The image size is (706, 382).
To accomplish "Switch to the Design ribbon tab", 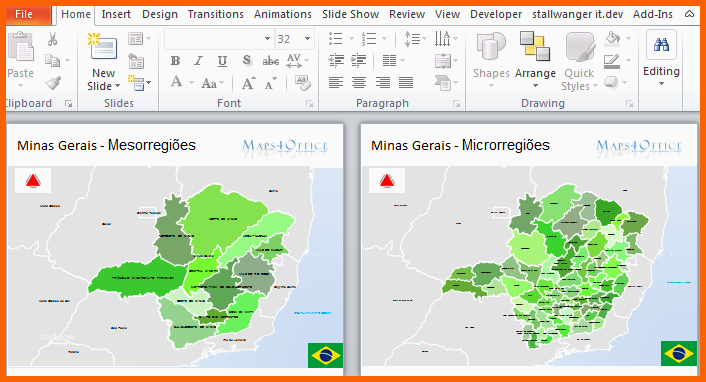I will (160, 14).
